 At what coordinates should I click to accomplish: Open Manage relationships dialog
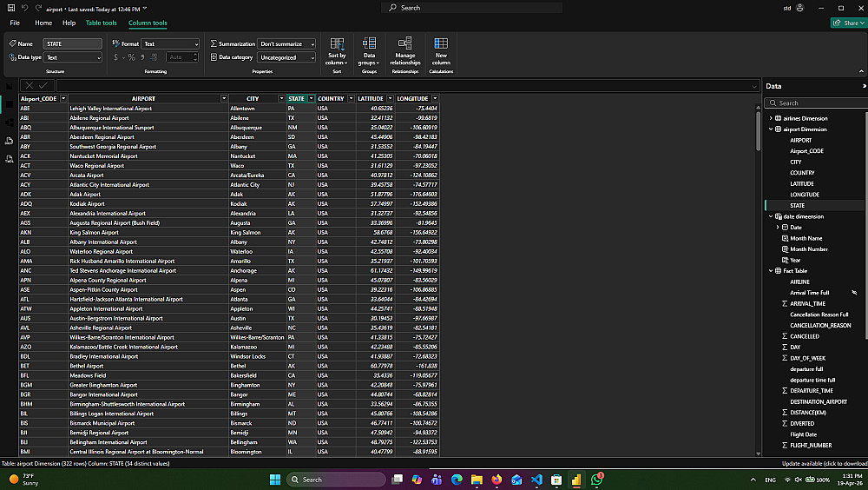coord(405,51)
